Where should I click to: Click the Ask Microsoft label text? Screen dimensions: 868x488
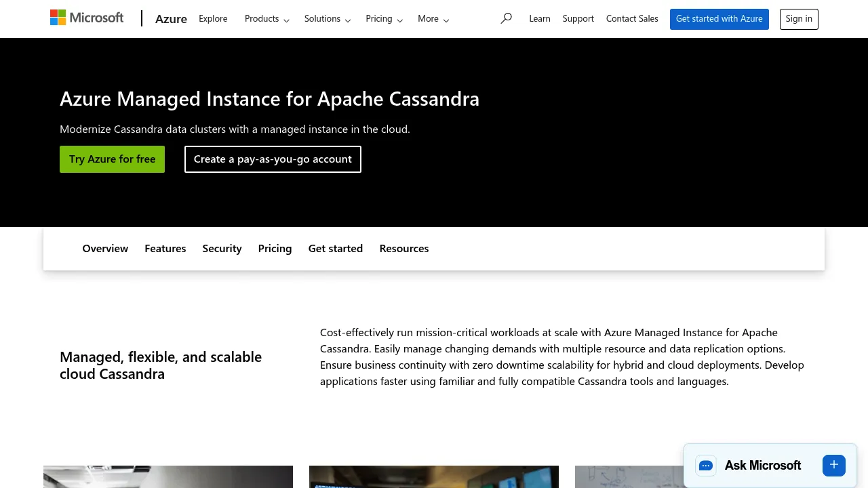click(763, 466)
